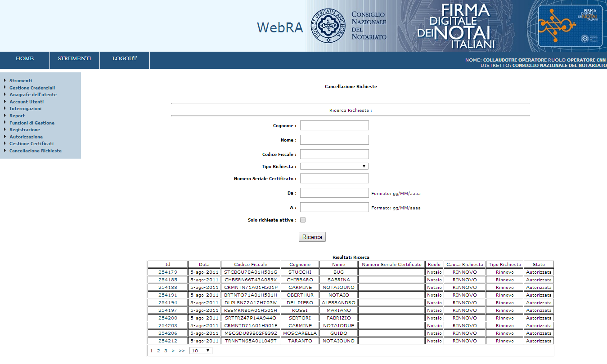The height and width of the screenshot is (364, 607).
Task: Click Autorizzata status for STUCCHI row
Action: click(539, 272)
